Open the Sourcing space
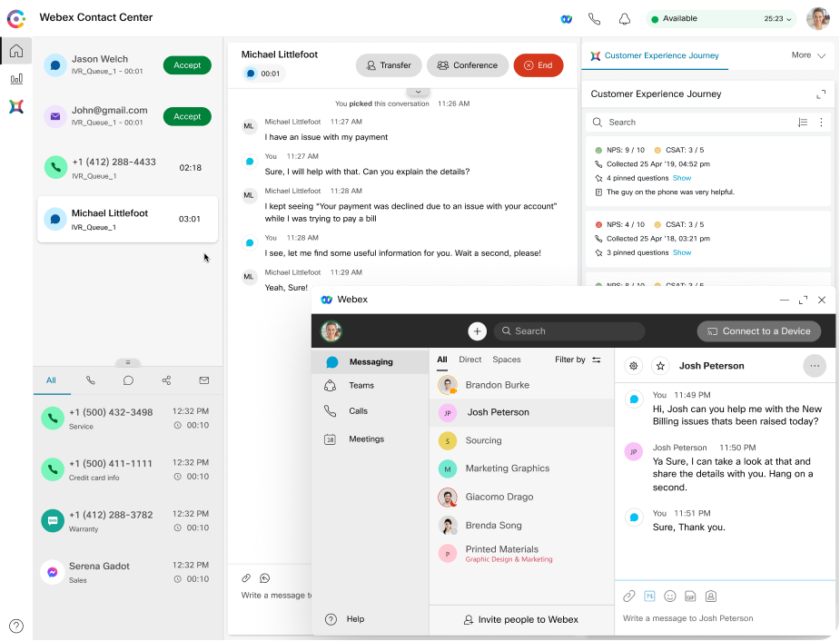840x641 pixels. pyautogui.click(x=521, y=440)
